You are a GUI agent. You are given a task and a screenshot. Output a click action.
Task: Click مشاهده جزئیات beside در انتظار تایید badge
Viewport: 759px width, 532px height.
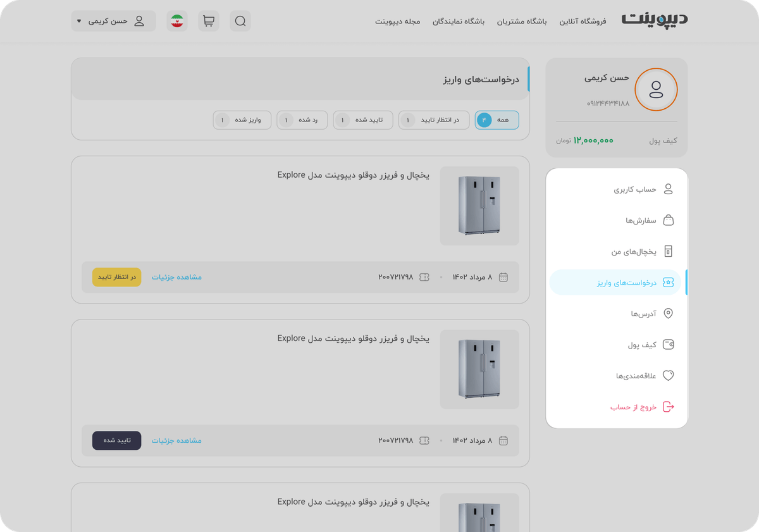[x=176, y=277]
